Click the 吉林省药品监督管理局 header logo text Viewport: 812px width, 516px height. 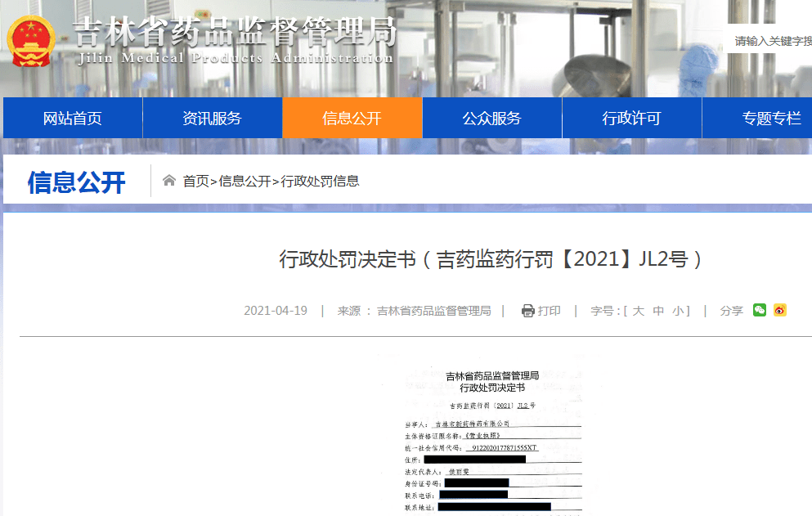click(x=233, y=33)
